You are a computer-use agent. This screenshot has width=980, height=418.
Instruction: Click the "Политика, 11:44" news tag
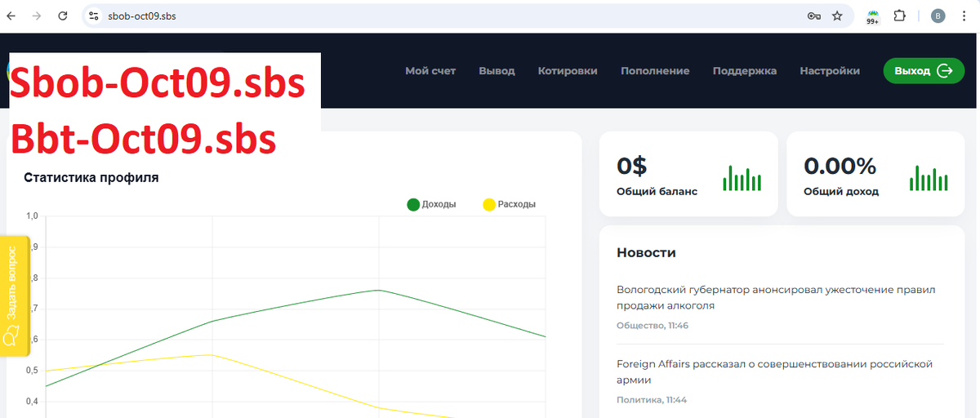point(653,400)
